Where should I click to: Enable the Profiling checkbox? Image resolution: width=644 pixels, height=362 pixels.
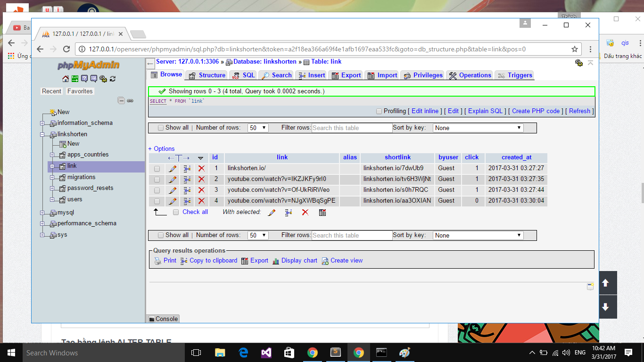(379, 111)
